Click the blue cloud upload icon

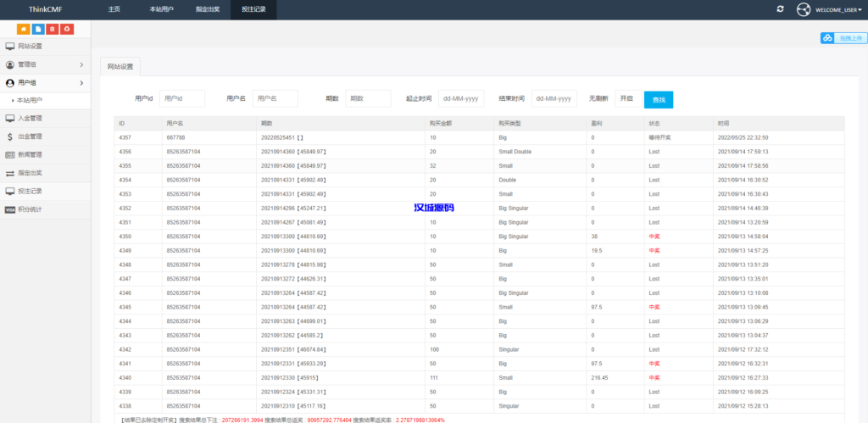click(827, 38)
